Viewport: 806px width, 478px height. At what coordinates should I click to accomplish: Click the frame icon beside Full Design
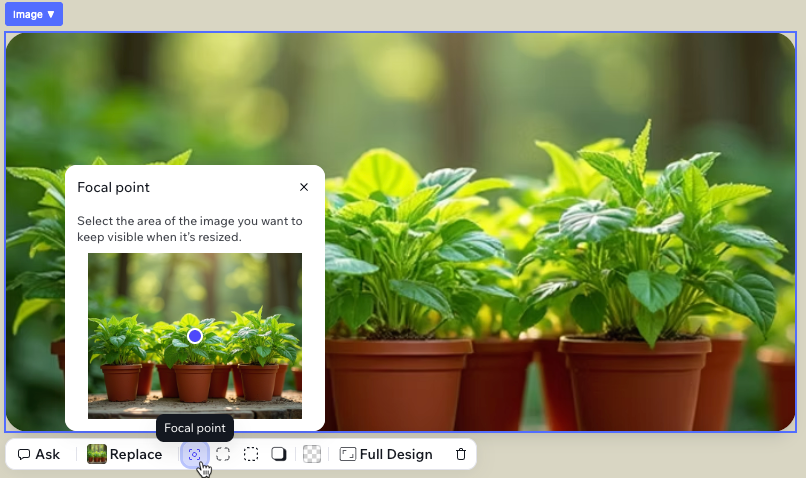pyautogui.click(x=348, y=454)
